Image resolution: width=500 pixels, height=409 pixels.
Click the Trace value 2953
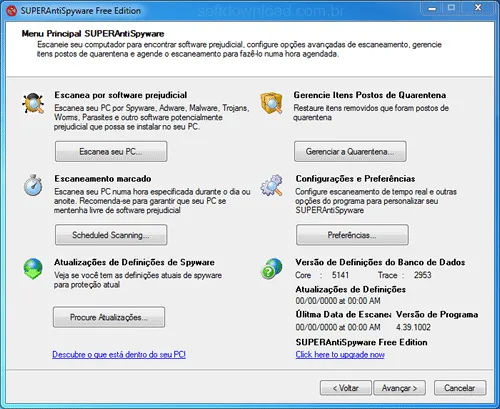pyautogui.click(x=423, y=275)
